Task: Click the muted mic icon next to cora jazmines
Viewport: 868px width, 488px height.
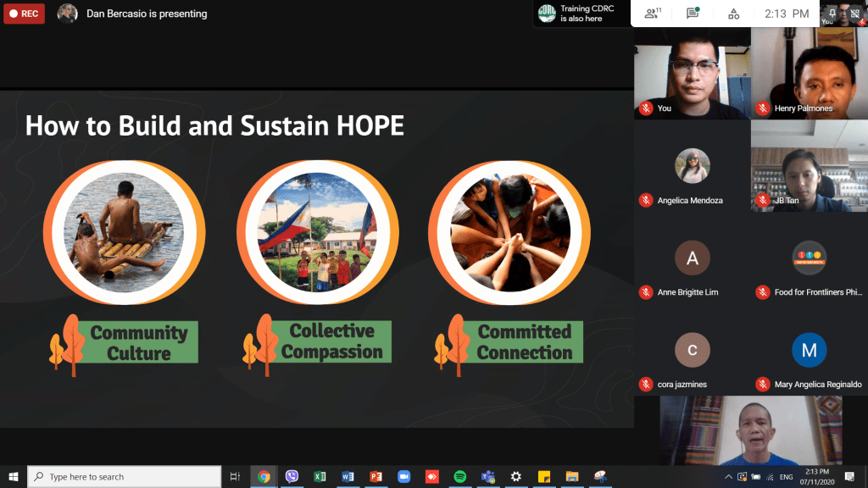Action: [646, 384]
